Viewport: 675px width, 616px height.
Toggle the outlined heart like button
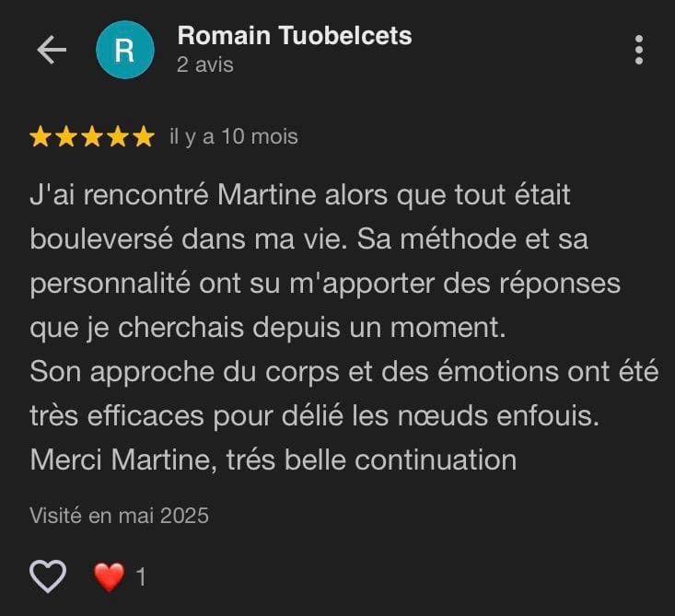[48, 576]
